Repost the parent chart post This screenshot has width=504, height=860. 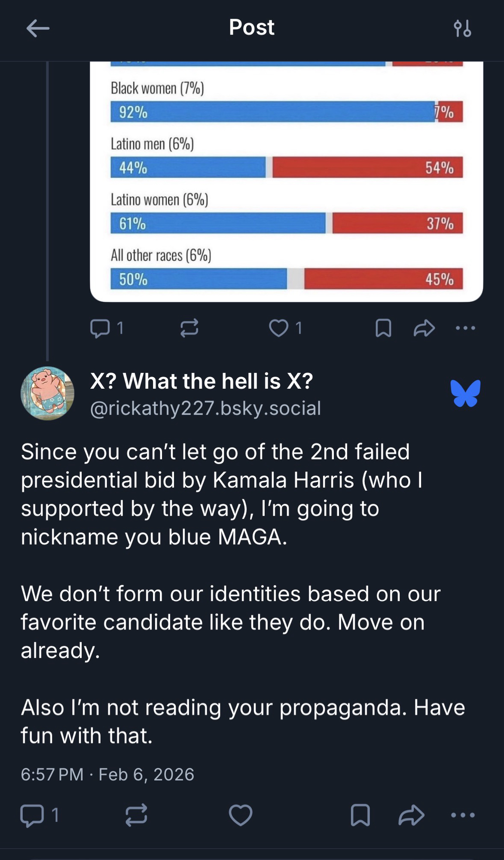pos(189,328)
